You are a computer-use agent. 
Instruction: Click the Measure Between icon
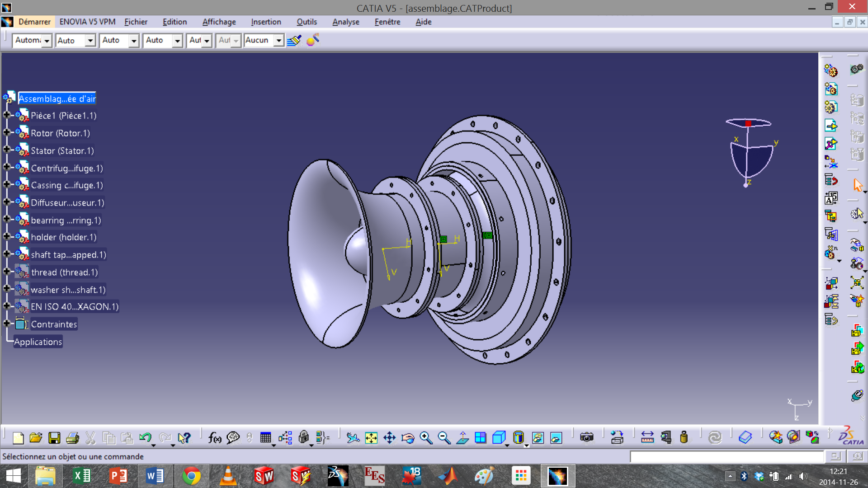647,437
